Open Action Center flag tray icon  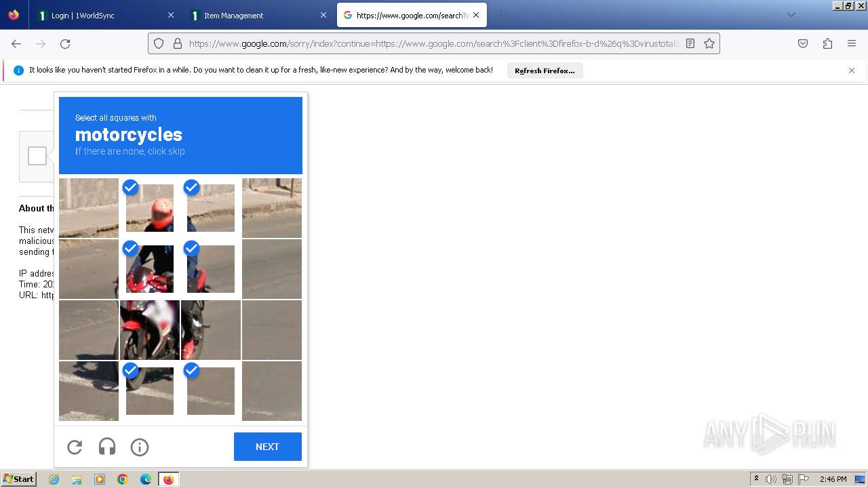click(804, 479)
